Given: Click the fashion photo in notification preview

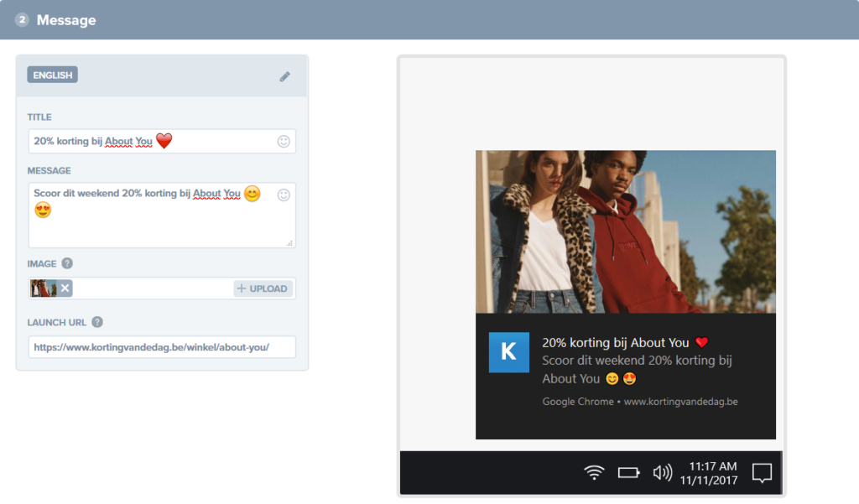Looking at the screenshot, I should [625, 231].
